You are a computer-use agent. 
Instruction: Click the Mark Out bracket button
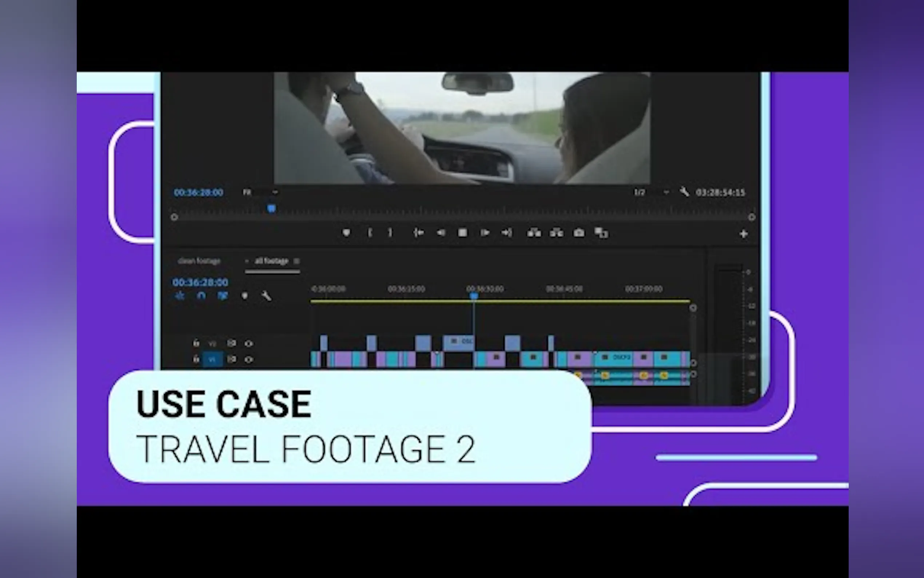click(390, 233)
